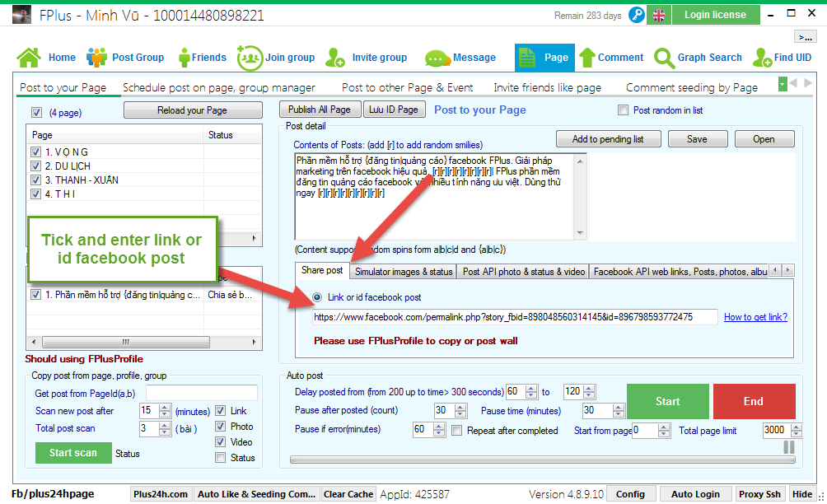Click the pause icon above progress bar
827x504 pixels.
pyautogui.click(x=789, y=447)
